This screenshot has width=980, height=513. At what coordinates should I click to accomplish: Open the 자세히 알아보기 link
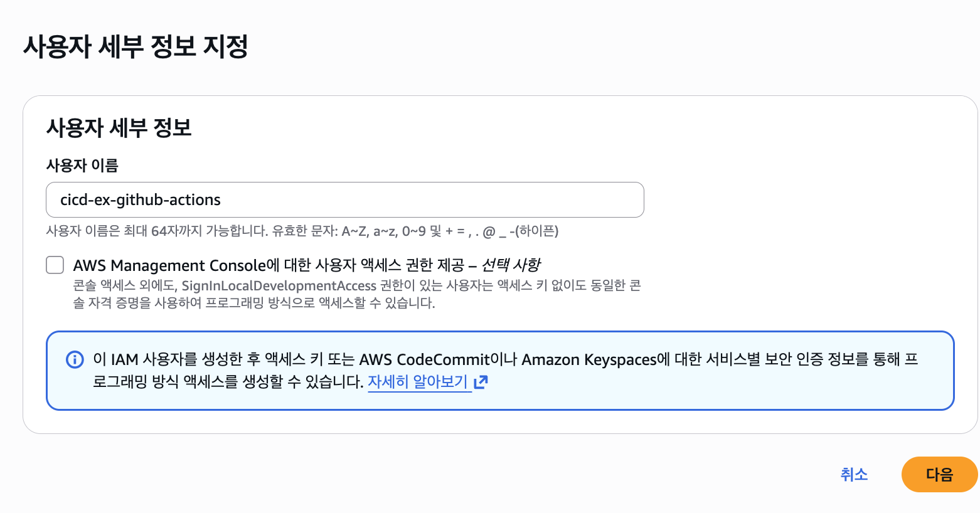(418, 381)
